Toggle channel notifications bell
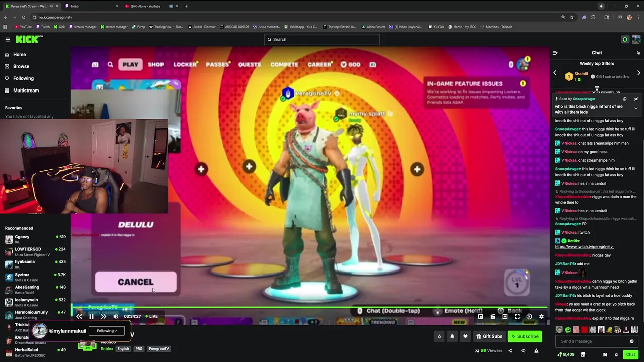 tap(452, 336)
